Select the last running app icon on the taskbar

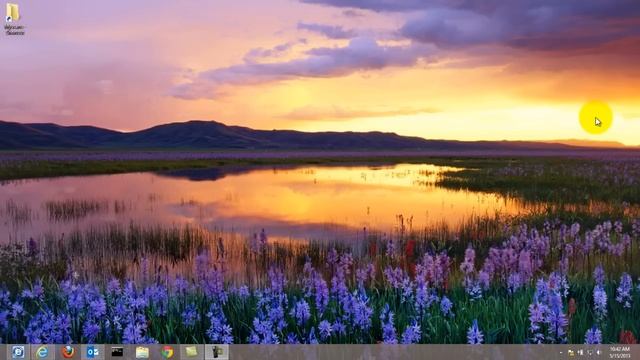pyautogui.click(x=216, y=352)
